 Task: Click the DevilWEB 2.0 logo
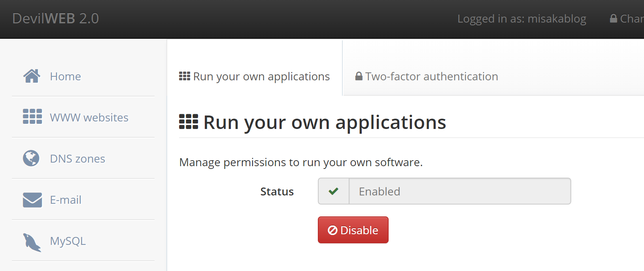click(56, 19)
